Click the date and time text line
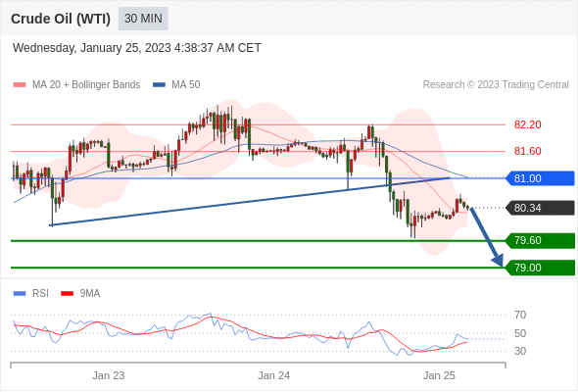This screenshot has height=392, width=578. pyautogui.click(x=137, y=48)
